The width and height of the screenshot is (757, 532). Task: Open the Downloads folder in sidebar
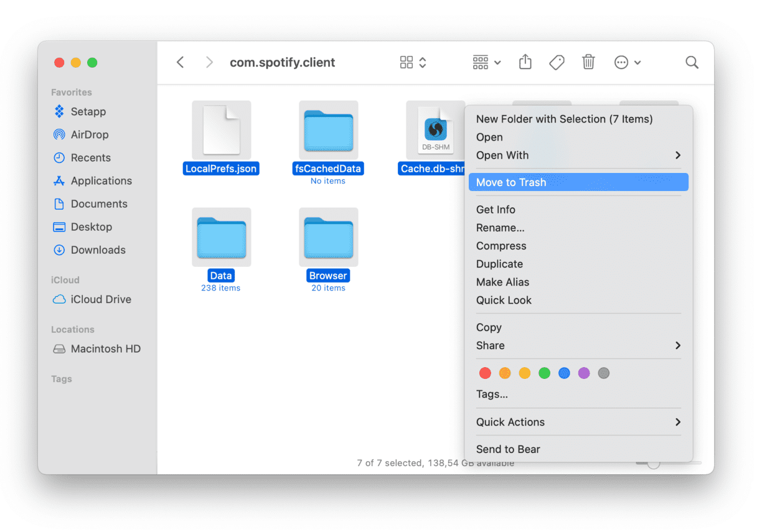(x=98, y=250)
